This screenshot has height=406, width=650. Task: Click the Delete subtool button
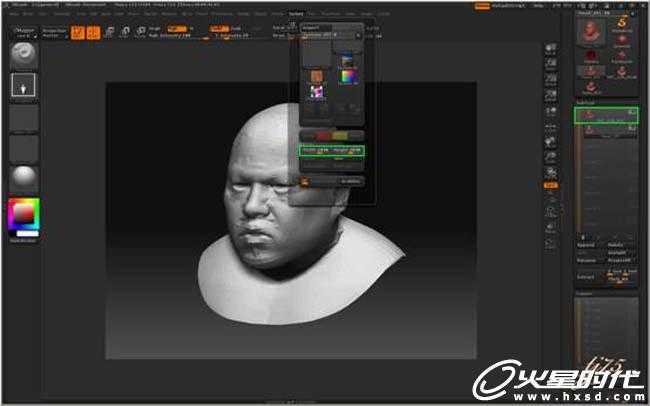tap(616, 246)
